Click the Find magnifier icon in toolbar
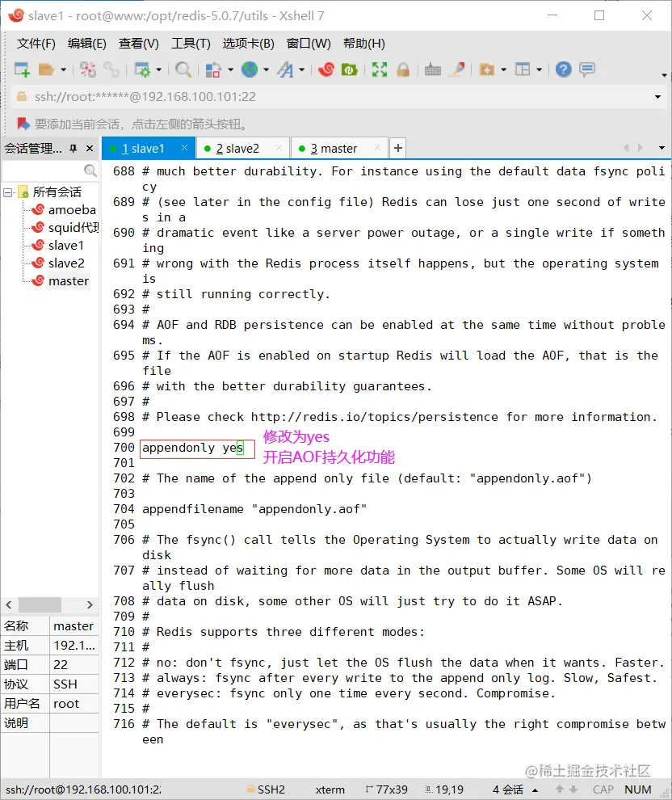The width and height of the screenshot is (672, 800). (x=183, y=69)
